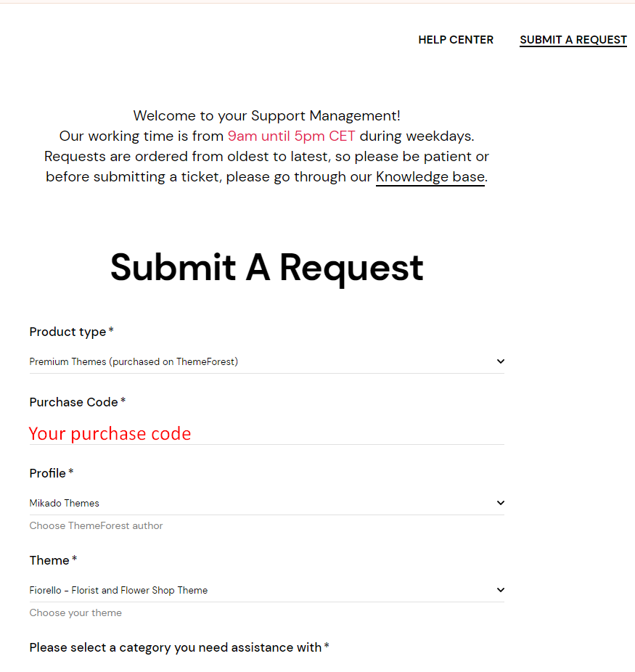Image resolution: width=635 pixels, height=672 pixels.
Task: Click the Choose your theme hint text
Action: pyautogui.click(x=75, y=613)
